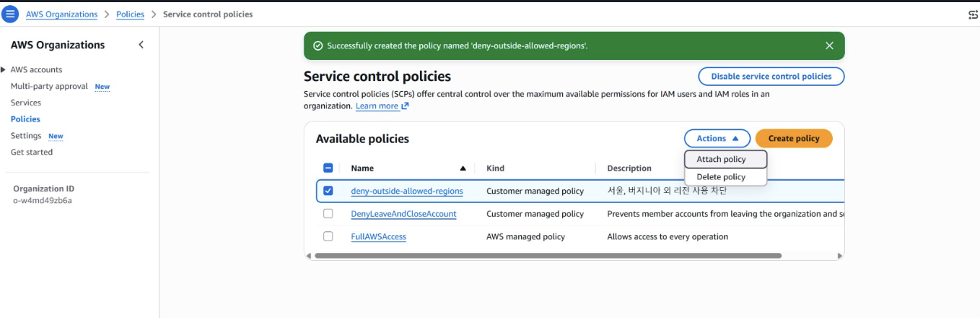This screenshot has width=980, height=318.
Task: Click the Organization ID value o-w4md49zb6a
Action: (x=43, y=200)
